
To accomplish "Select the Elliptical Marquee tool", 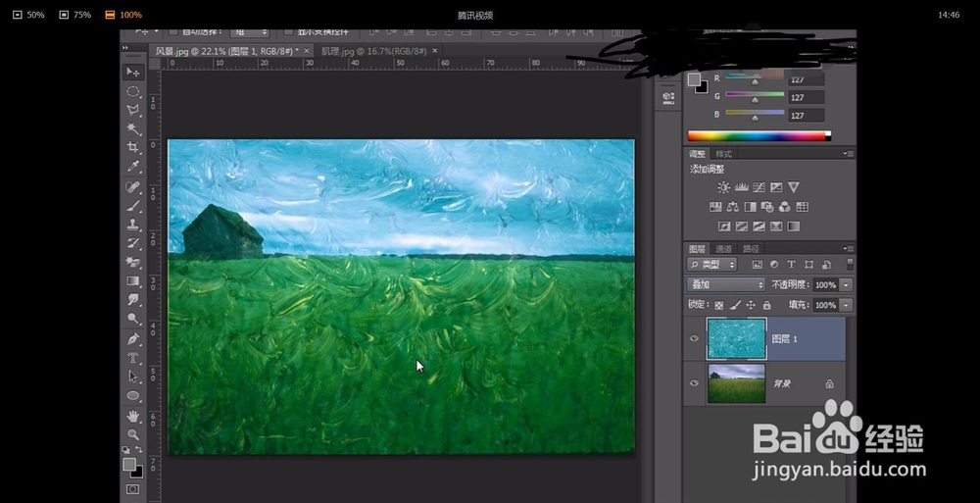I will pos(133,91).
